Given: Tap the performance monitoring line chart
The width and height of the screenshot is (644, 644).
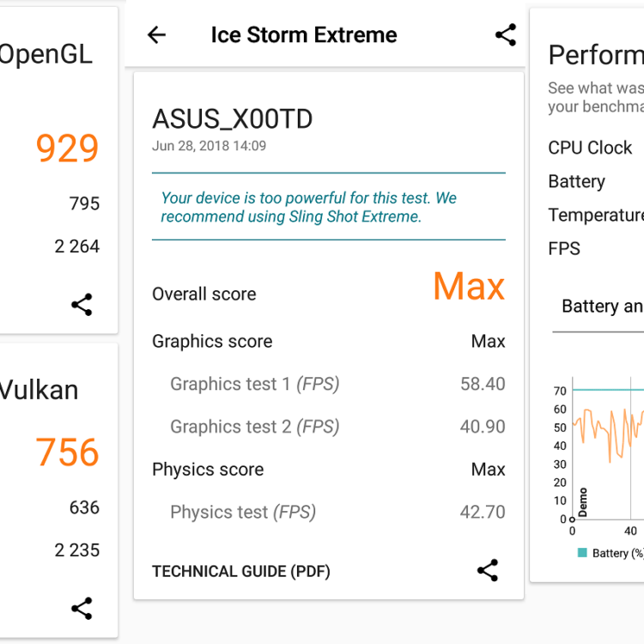Looking at the screenshot, I should 605,447.
